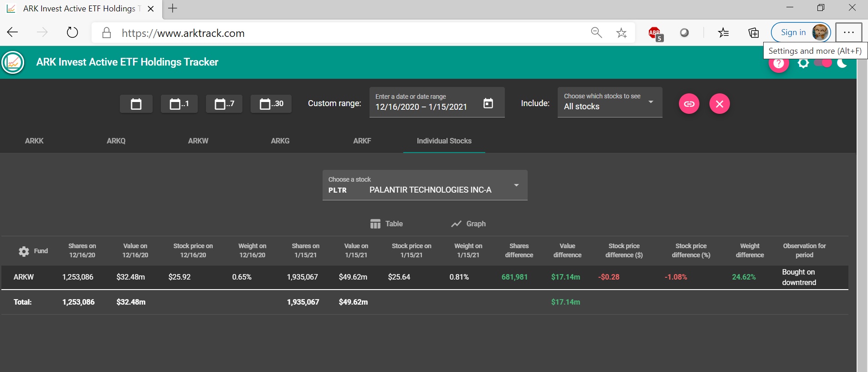The image size is (868, 372).
Task: Open AdBlock Plus extension icon
Action: 655,33
